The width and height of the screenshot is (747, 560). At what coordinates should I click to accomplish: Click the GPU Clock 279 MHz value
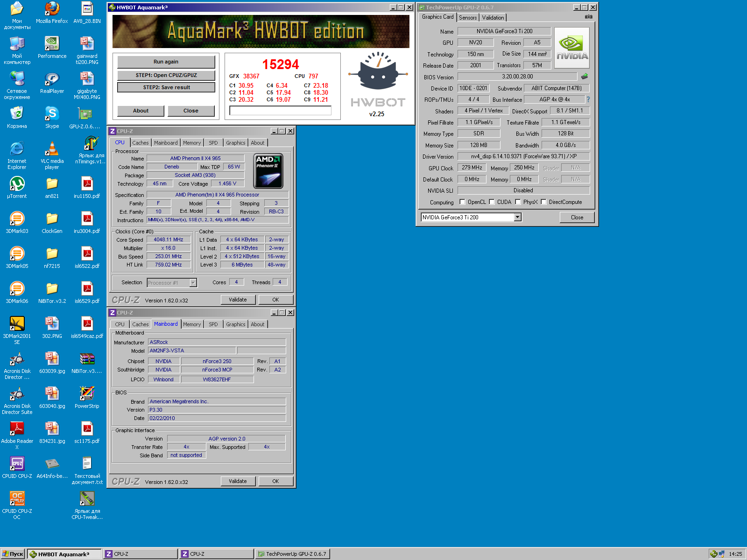[x=472, y=168]
